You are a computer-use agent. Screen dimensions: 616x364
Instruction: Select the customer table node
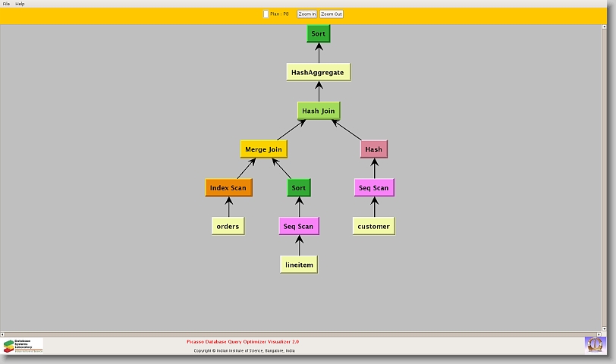[373, 226]
